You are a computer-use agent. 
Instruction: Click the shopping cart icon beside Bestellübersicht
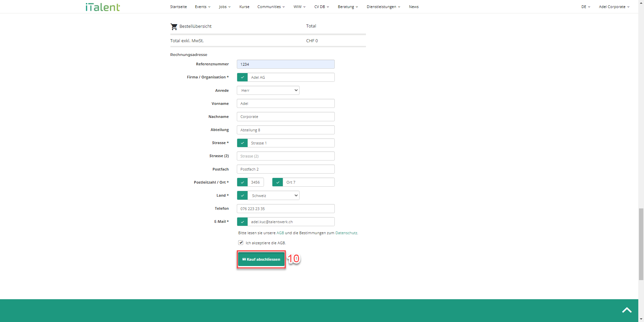point(174,26)
